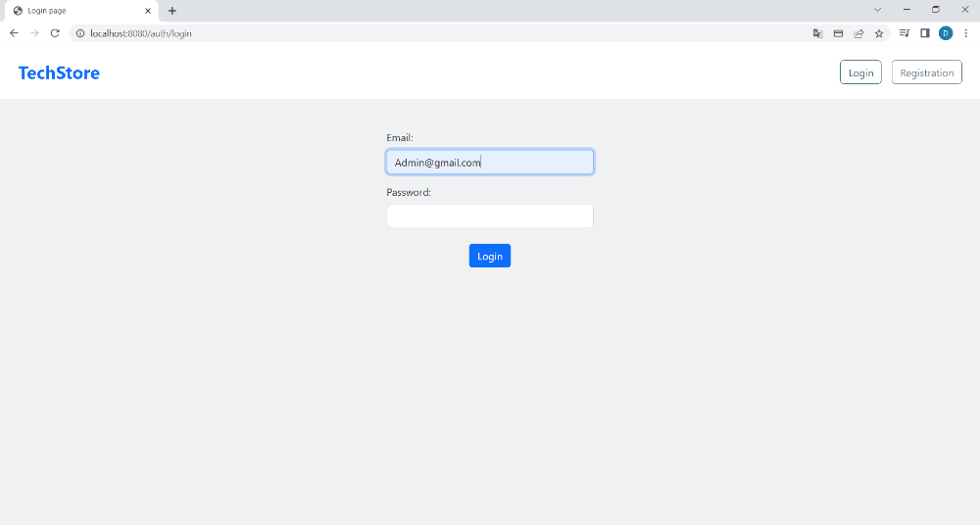Focus the Password input field

click(x=490, y=216)
